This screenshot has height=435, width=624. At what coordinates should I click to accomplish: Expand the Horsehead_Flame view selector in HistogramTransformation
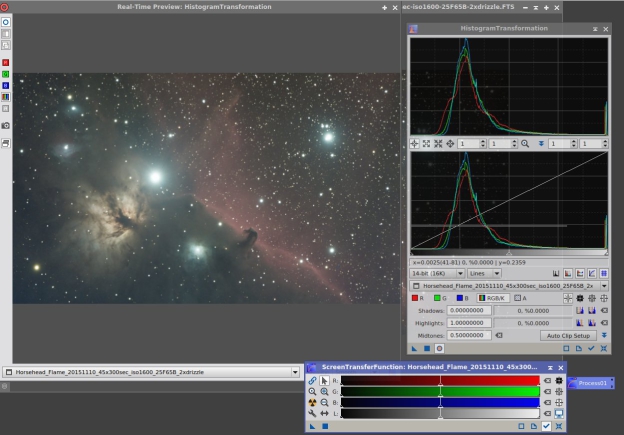click(509, 286)
